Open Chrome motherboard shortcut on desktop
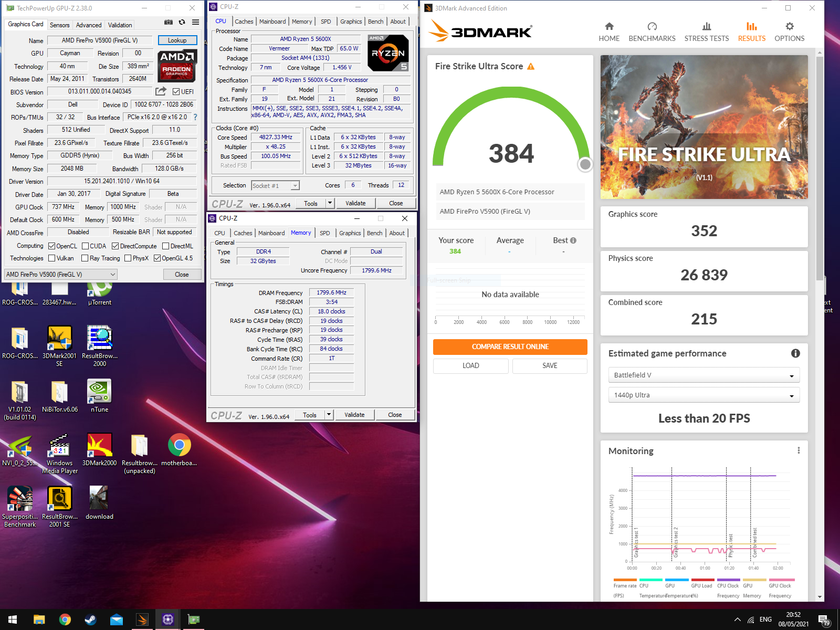The image size is (840, 630). [179, 450]
